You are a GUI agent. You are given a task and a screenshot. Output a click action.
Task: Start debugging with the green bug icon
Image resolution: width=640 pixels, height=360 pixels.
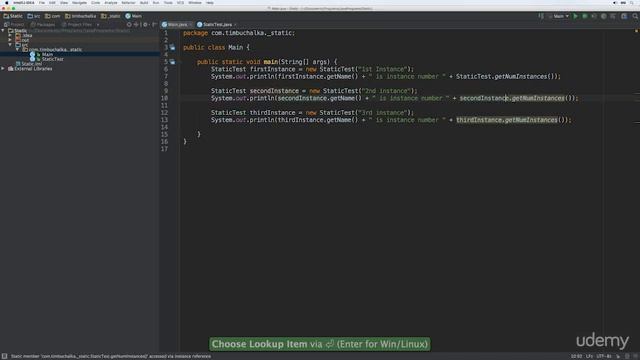click(584, 16)
